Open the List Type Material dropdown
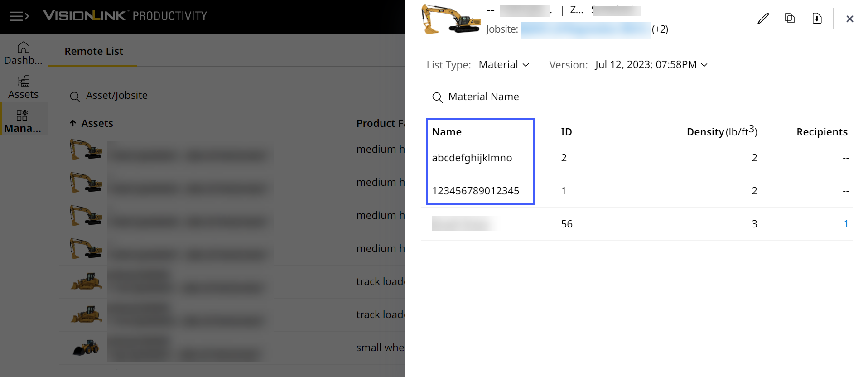This screenshot has width=868, height=377. (x=504, y=65)
